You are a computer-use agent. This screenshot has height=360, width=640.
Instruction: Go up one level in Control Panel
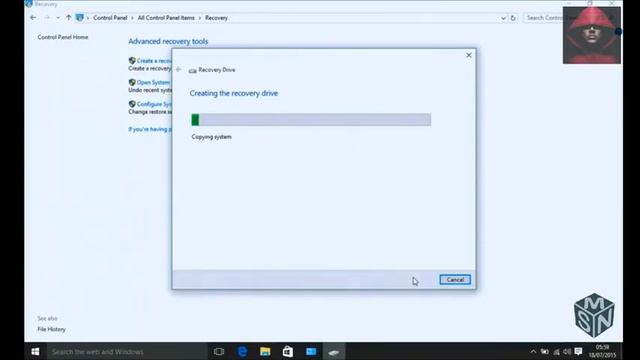coord(68,18)
